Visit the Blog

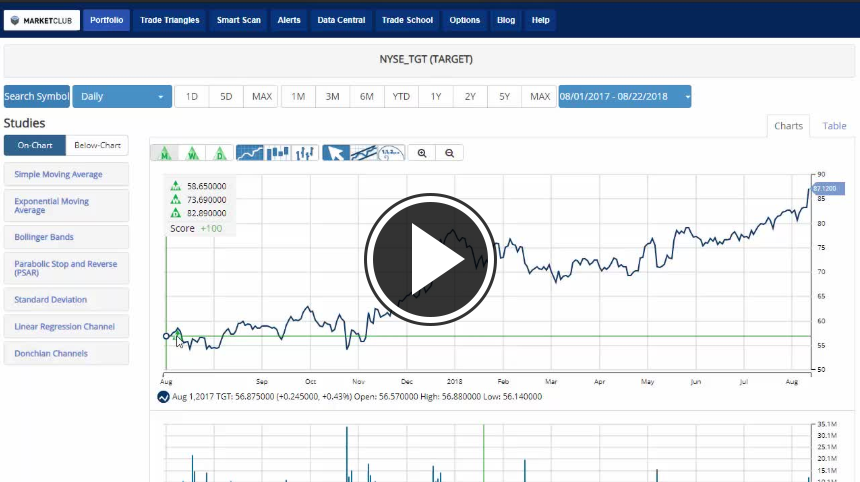pos(506,20)
